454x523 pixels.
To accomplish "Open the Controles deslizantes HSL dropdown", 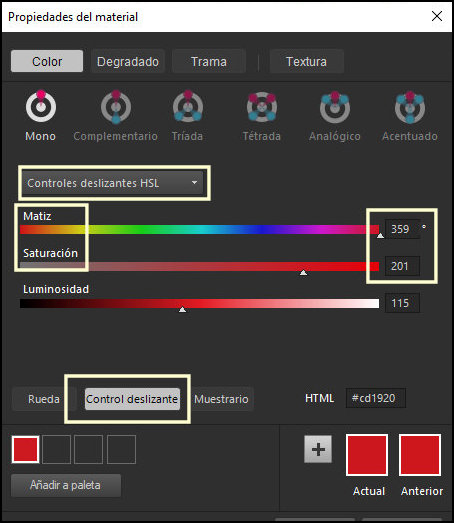I will click(113, 183).
